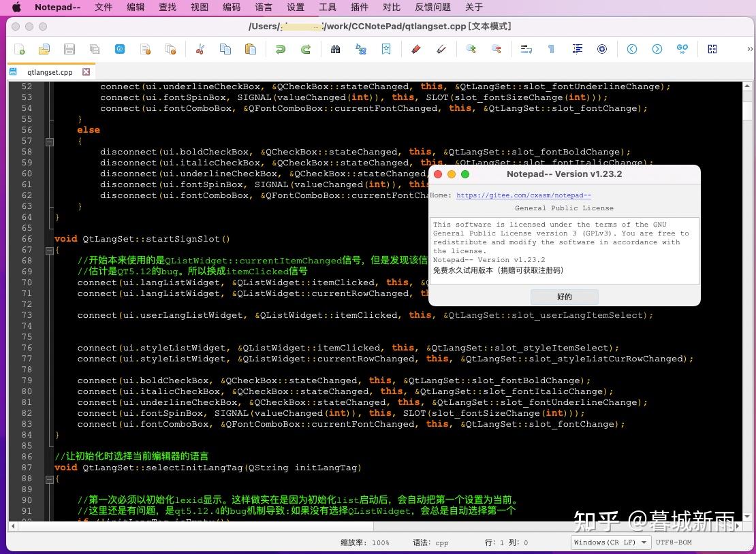Click the Zoom In magnifier icon
The width and height of the screenshot is (756, 554).
(x=471, y=49)
